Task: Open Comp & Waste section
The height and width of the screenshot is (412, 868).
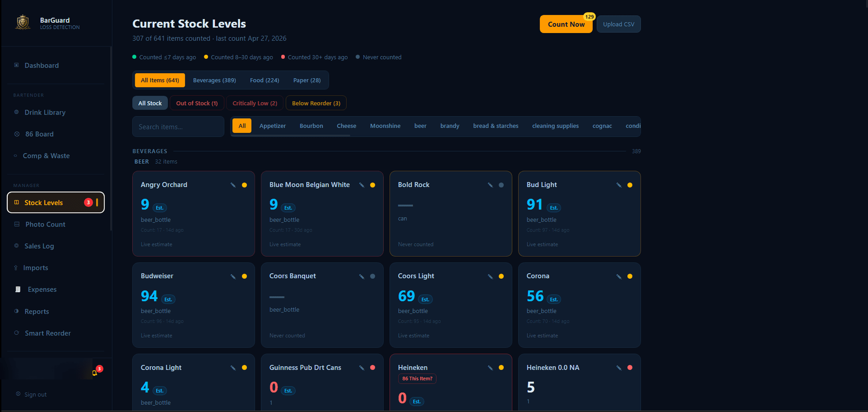Action: [x=56, y=156]
